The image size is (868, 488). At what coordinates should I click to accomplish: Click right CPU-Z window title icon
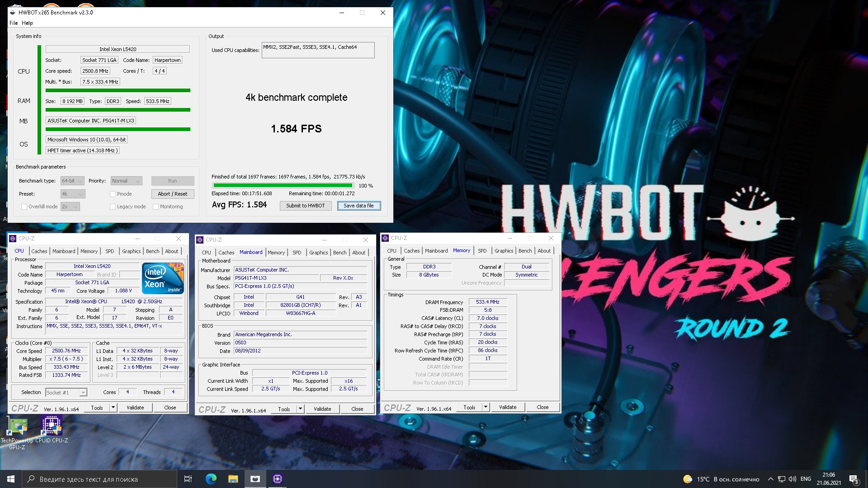(385, 238)
